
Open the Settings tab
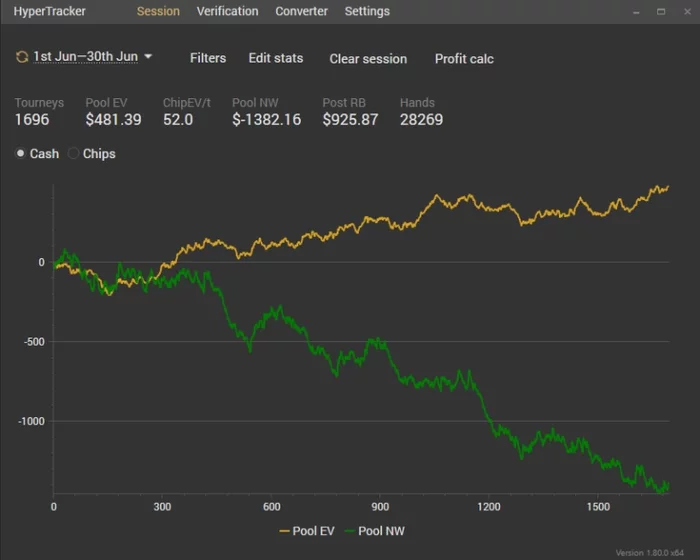pyautogui.click(x=367, y=12)
